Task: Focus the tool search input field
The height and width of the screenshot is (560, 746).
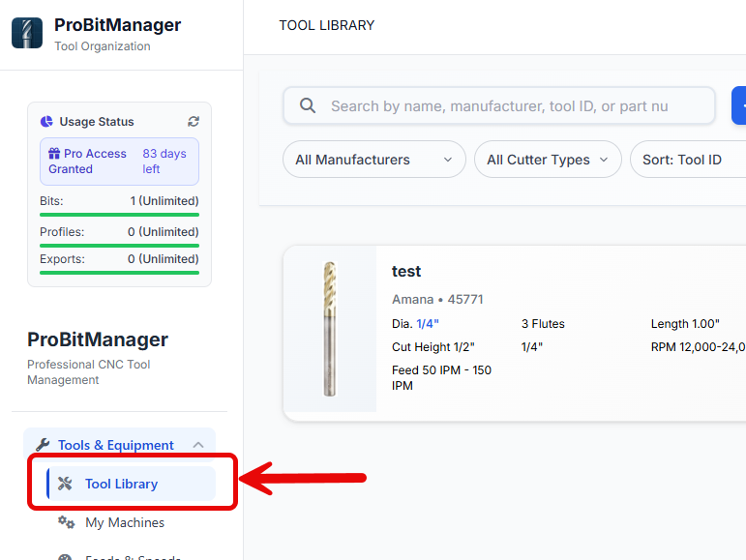Action: 499,105
